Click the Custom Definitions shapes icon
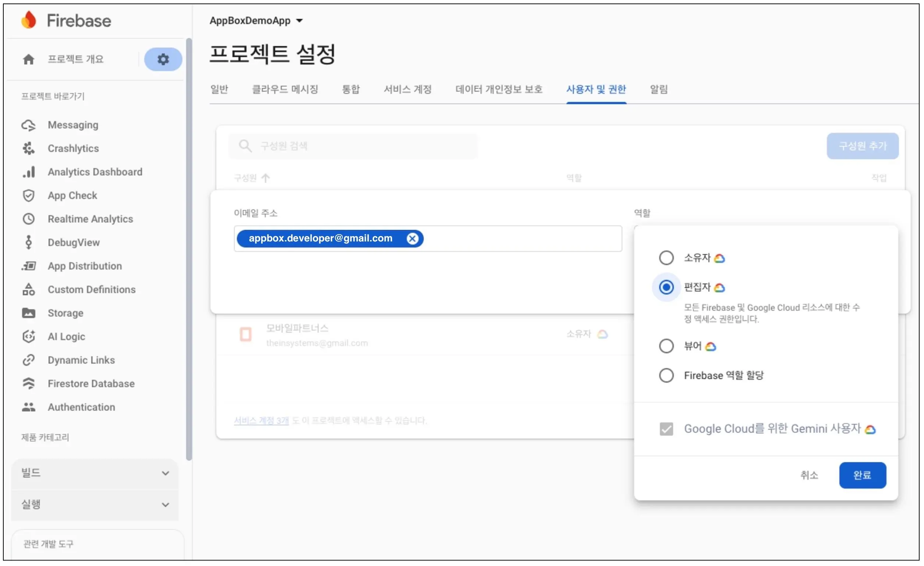Viewport: 924px width, 566px height. point(28,290)
